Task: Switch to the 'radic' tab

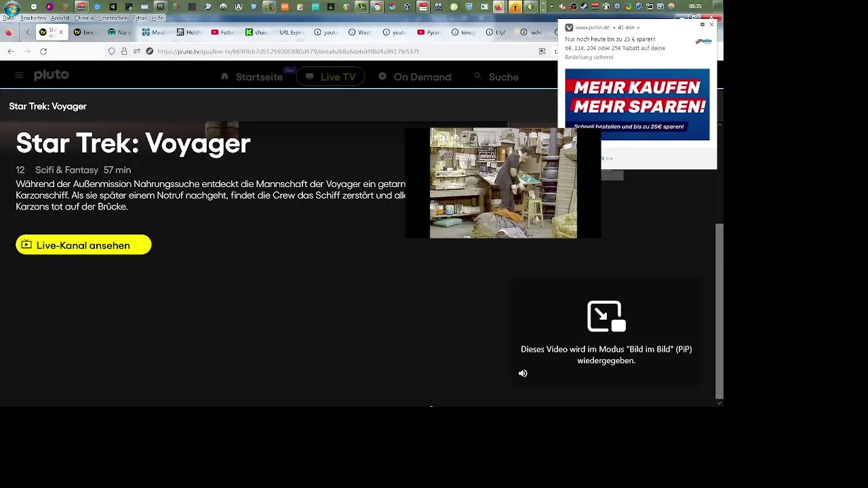Action: click(532, 32)
